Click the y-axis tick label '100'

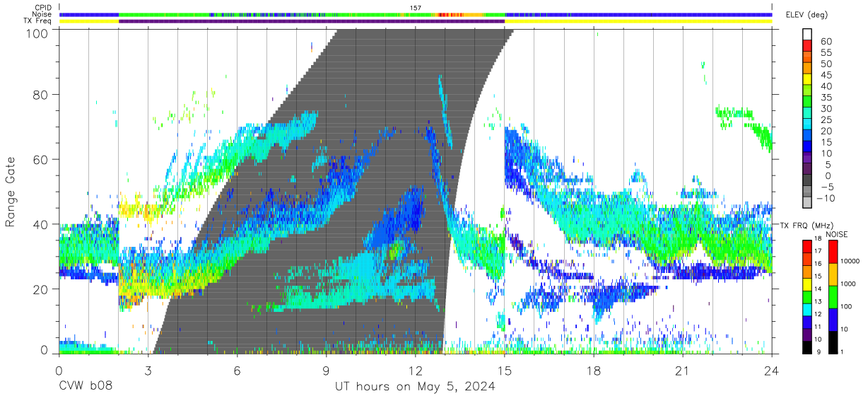tap(38, 33)
